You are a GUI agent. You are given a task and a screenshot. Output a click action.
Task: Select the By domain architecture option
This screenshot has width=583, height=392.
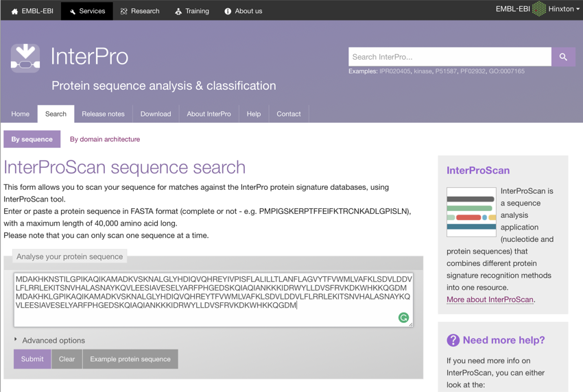click(105, 139)
